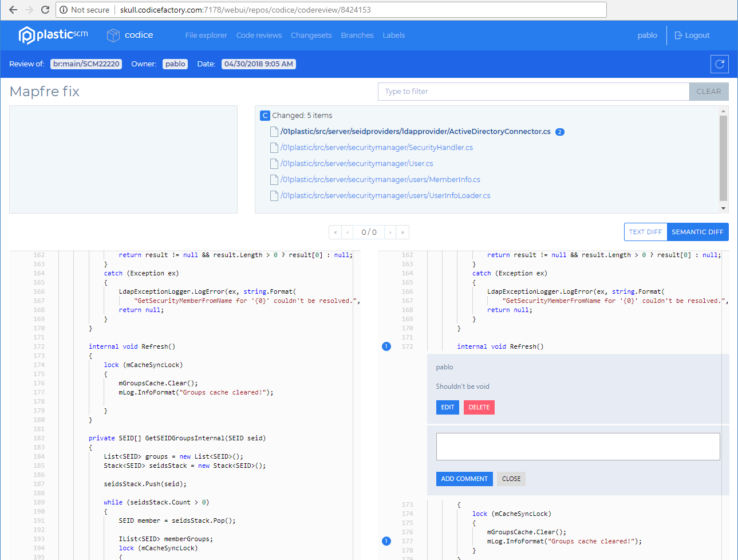Click the browser page reload icon

pos(45,9)
